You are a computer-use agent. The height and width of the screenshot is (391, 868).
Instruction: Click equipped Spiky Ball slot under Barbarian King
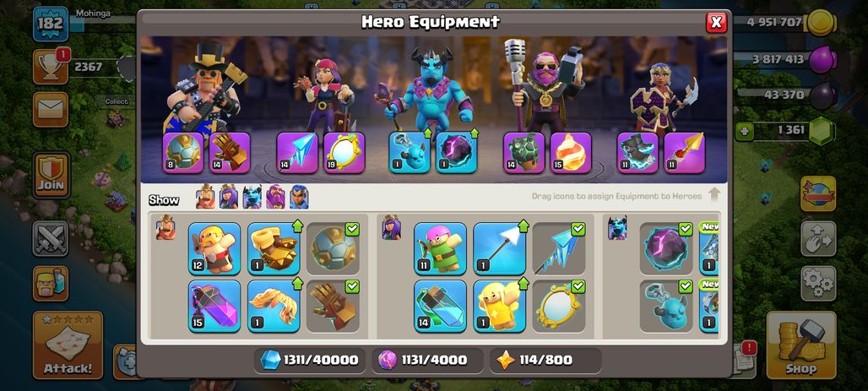pos(182,152)
